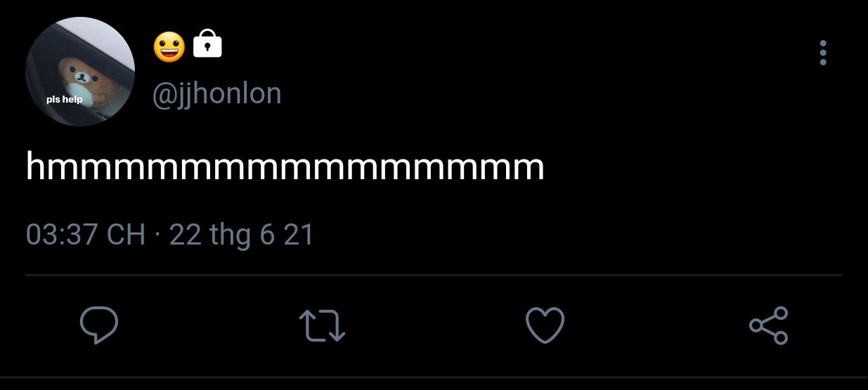Viewport: 868px width, 390px height.
Task: Click the grinning emoji display name
Action: click(x=169, y=46)
